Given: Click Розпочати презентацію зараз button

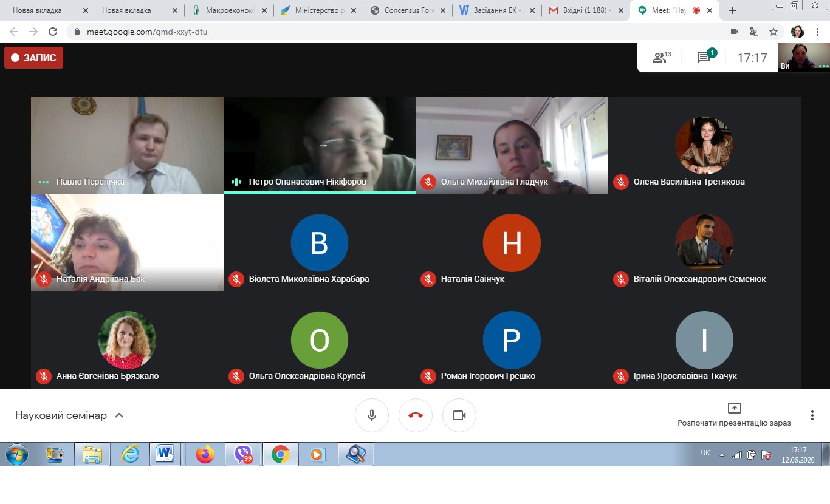Looking at the screenshot, I should (x=734, y=415).
